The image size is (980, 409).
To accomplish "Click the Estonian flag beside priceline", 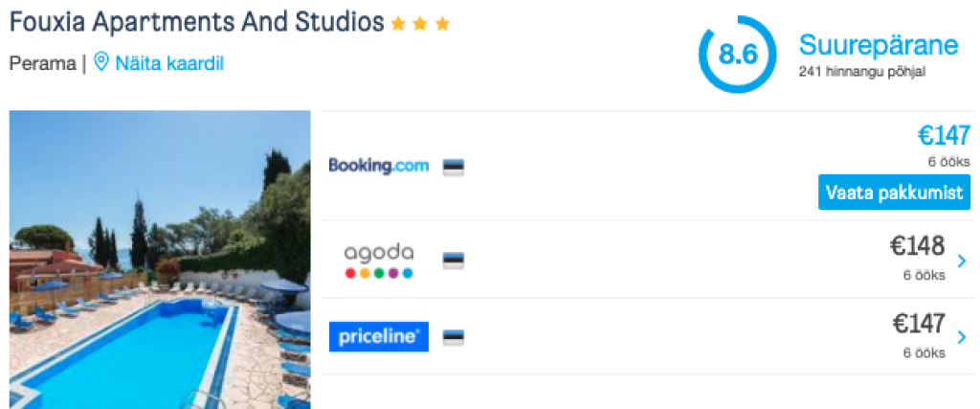I will [454, 336].
